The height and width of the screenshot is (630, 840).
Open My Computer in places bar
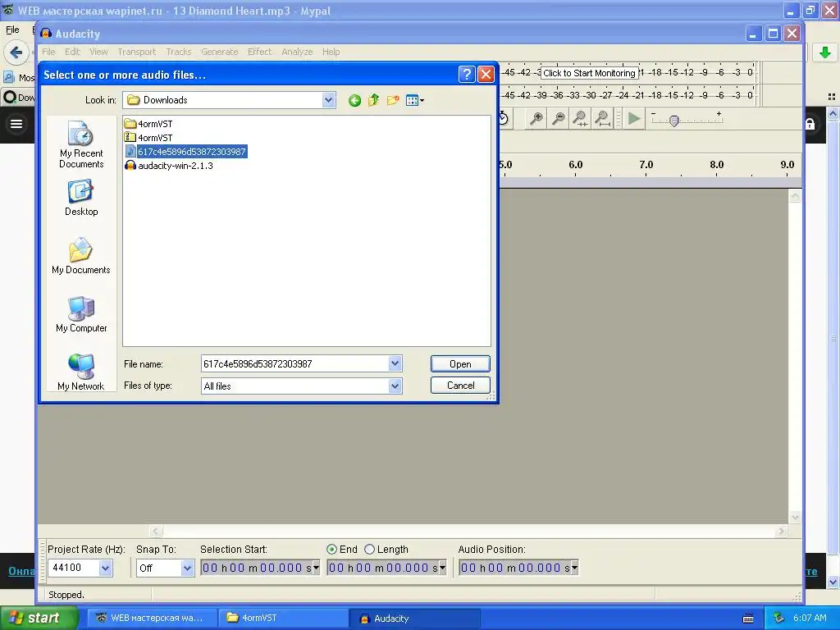tap(81, 314)
